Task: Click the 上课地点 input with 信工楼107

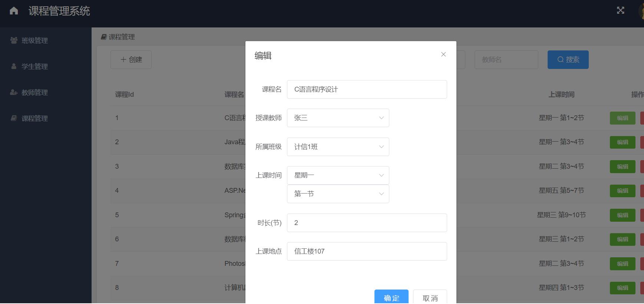Action: (367, 251)
